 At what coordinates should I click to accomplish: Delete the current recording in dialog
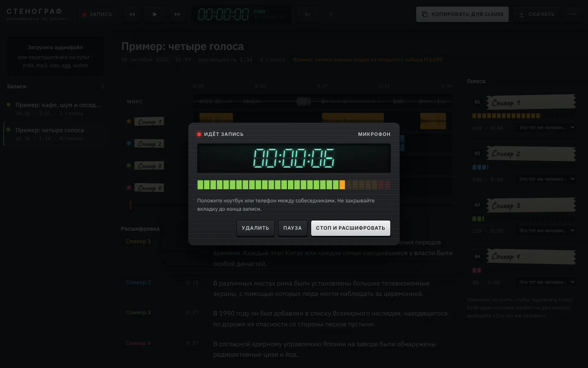pos(255,228)
